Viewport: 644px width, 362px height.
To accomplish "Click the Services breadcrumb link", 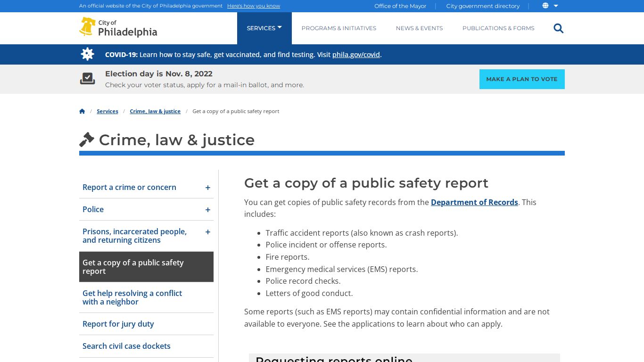I will 107,111.
